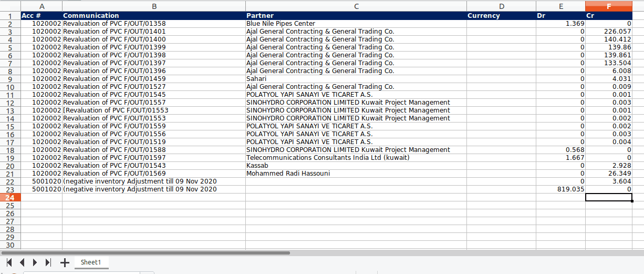The image size is (644, 274).
Task: Go to the next sheet arrow
Action: 35,262
